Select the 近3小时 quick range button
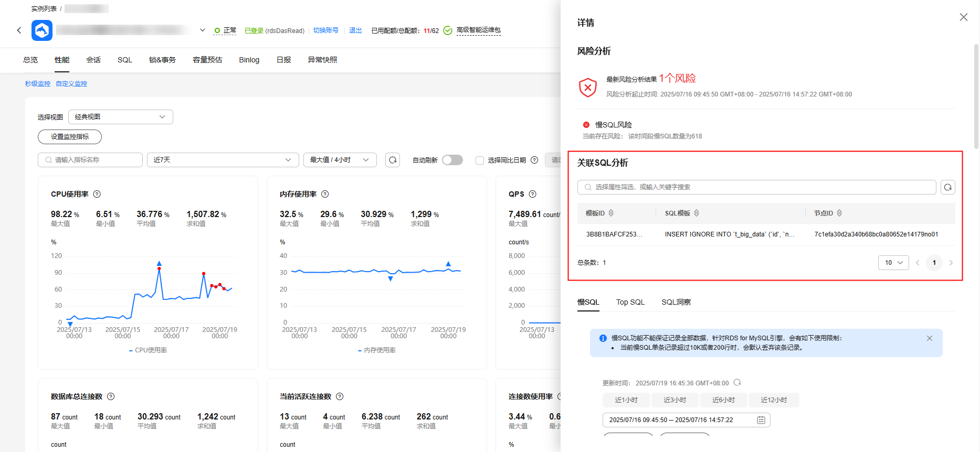 675,400
